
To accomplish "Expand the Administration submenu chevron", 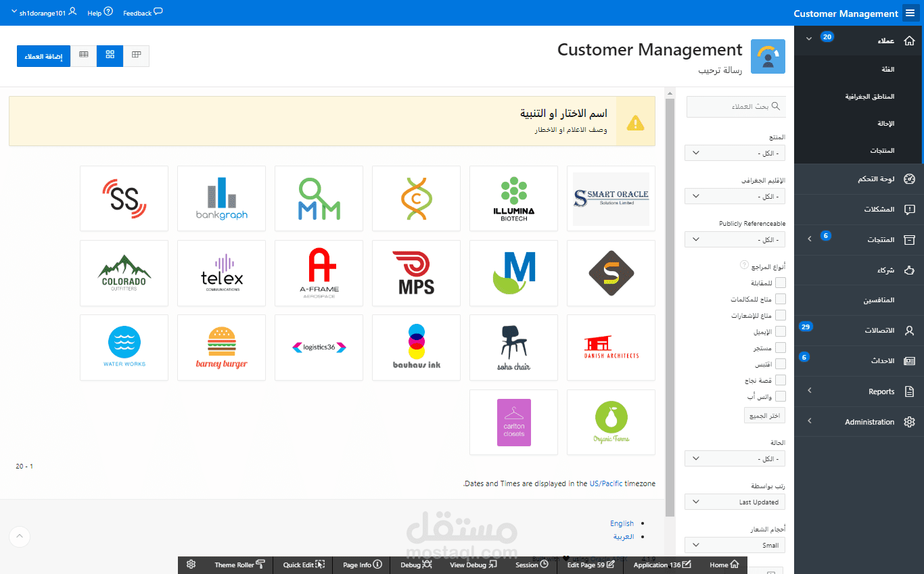I will (809, 421).
